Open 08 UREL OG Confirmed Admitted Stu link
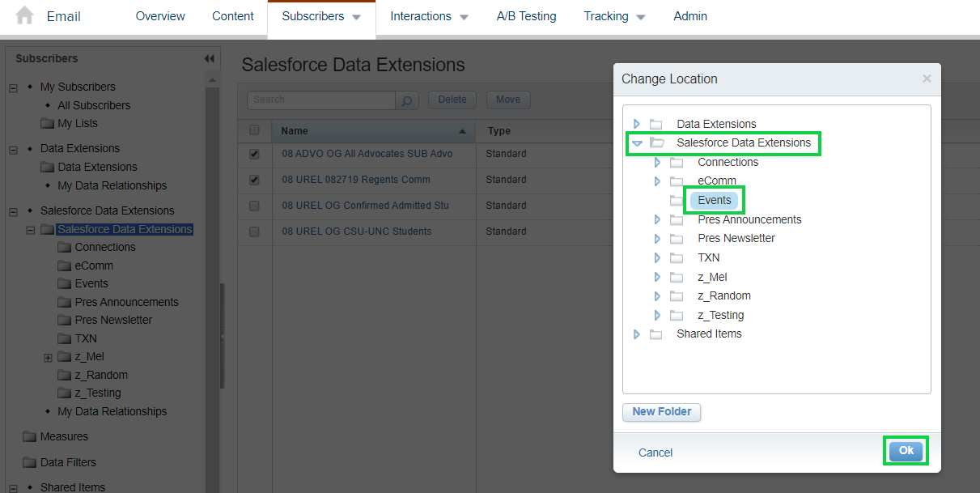The height and width of the screenshot is (493, 980). point(365,206)
